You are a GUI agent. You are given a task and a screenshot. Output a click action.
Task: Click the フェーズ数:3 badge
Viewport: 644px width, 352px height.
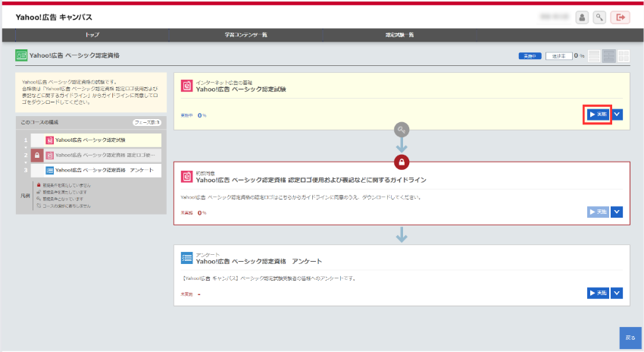pos(147,123)
